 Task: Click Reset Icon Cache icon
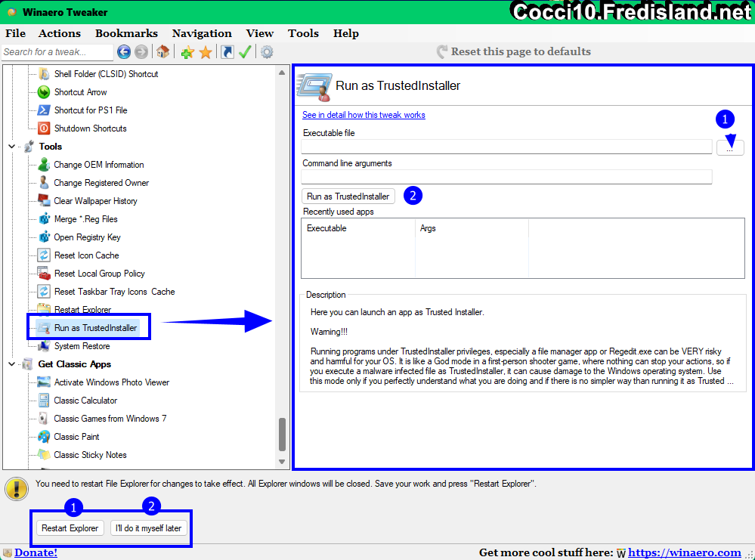tap(44, 255)
